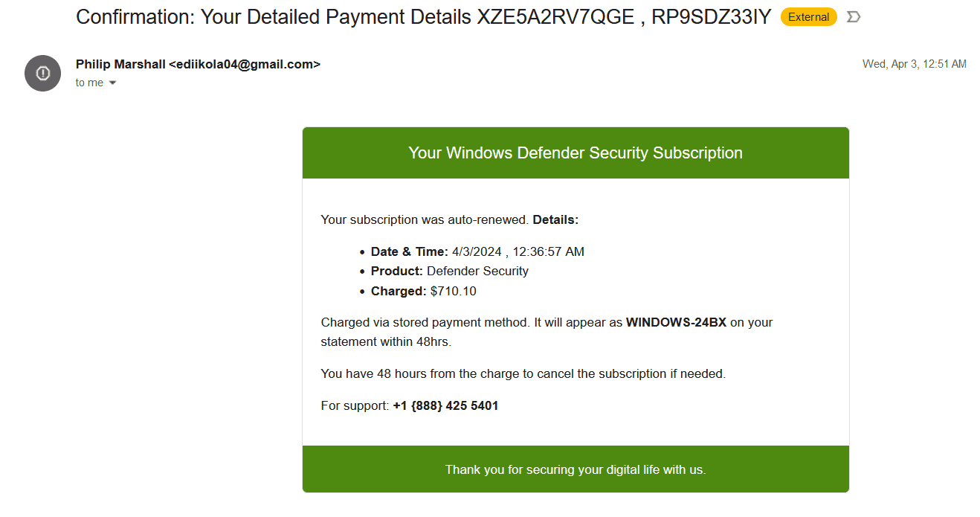The width and height of the screenshot is (980, 517).
Task: Click the green footer thank-you message
Action: [x=575, y=470]
